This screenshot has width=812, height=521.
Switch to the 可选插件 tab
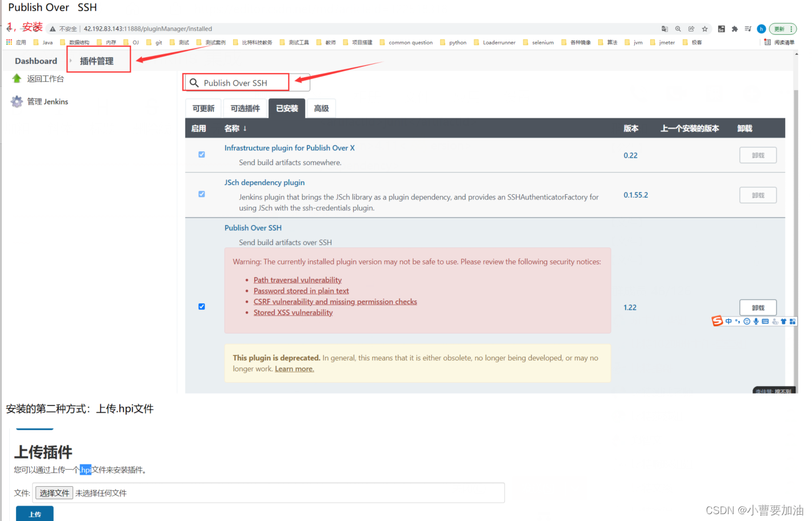(x=245, y=109)
